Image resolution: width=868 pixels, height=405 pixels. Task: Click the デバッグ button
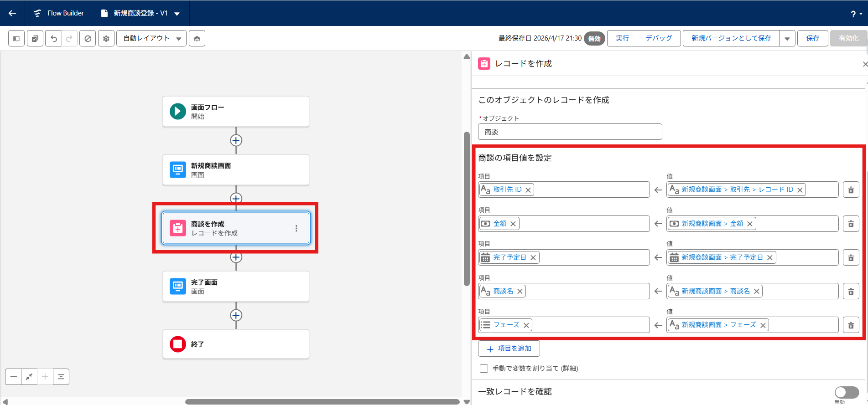coord(659,38)
